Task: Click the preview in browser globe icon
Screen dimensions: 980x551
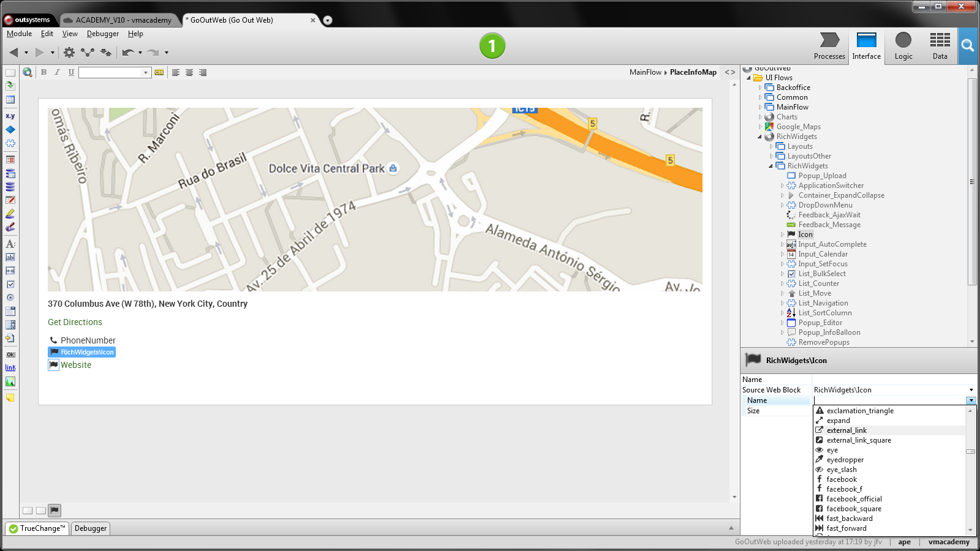Action: [x=28, y=72]
